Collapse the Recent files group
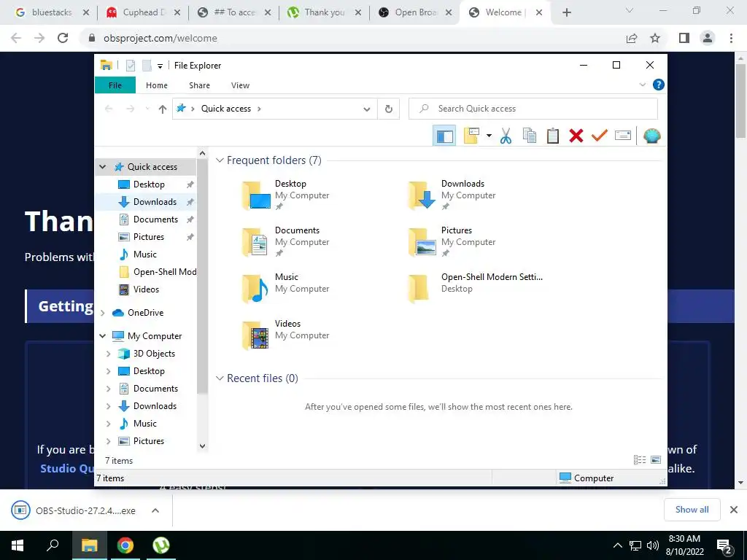Viewport: 747px width, 560px height. (x=220, y=378)
